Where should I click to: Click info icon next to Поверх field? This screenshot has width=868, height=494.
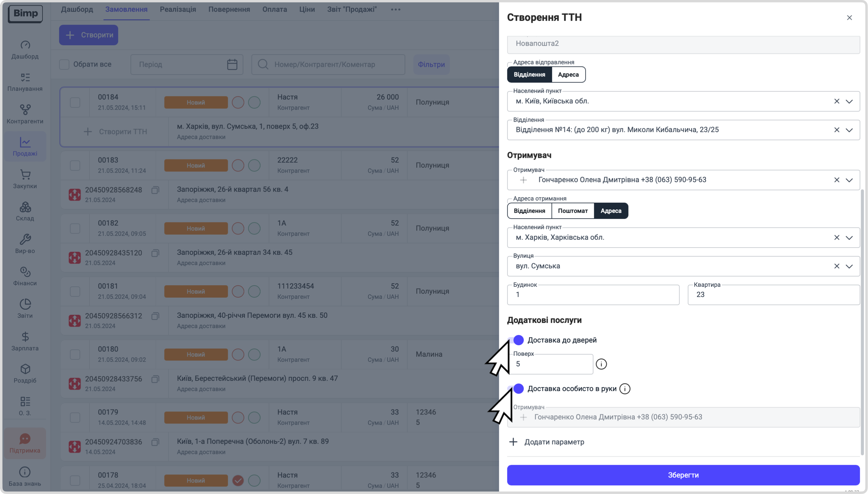(601, 364)
